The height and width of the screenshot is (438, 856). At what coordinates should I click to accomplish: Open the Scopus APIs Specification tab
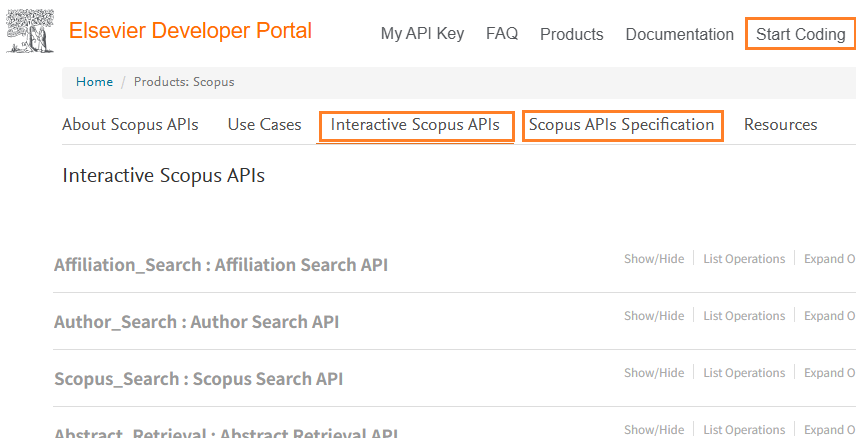(x=621, y=125)
